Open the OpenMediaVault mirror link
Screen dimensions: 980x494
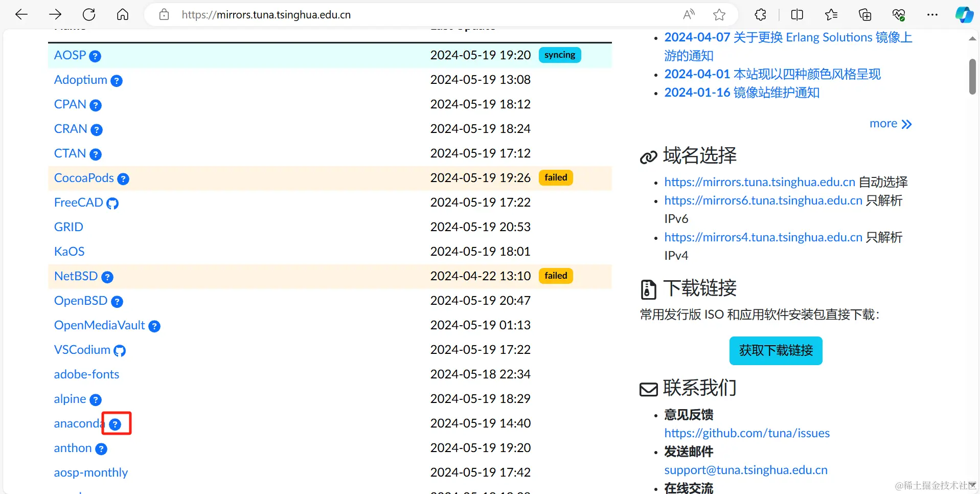tap(100, 325)
